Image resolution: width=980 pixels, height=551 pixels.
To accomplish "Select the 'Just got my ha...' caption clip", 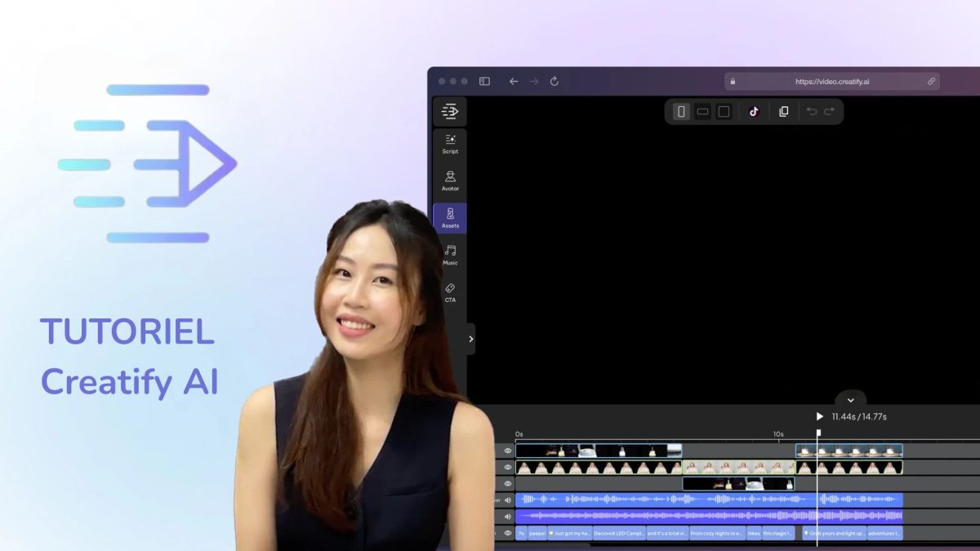I will (x=570, y=533).
